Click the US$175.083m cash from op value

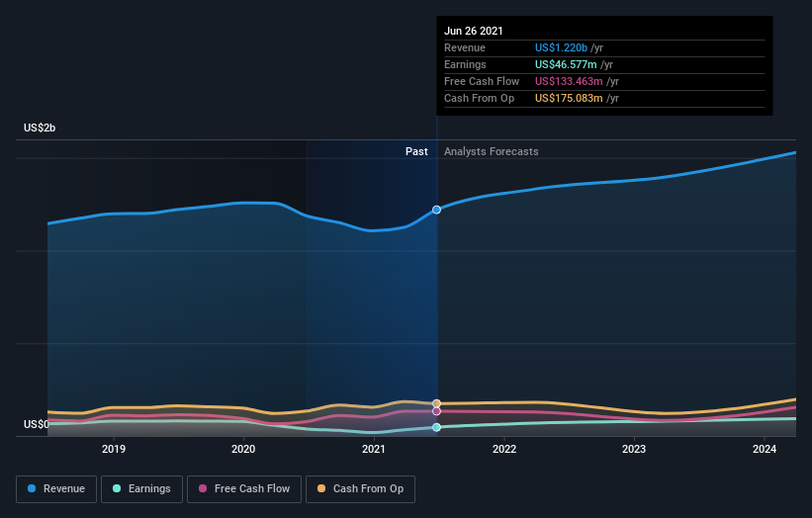pos(569,98)
